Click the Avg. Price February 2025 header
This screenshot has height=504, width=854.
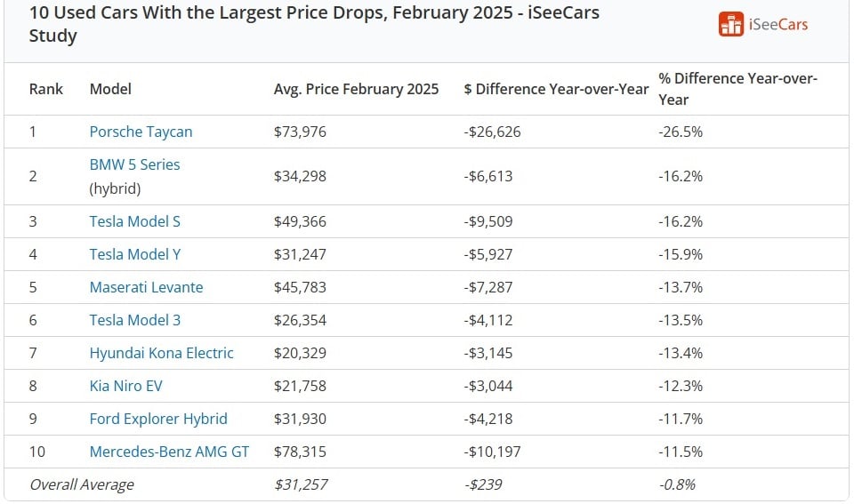(x=356, y=89)
